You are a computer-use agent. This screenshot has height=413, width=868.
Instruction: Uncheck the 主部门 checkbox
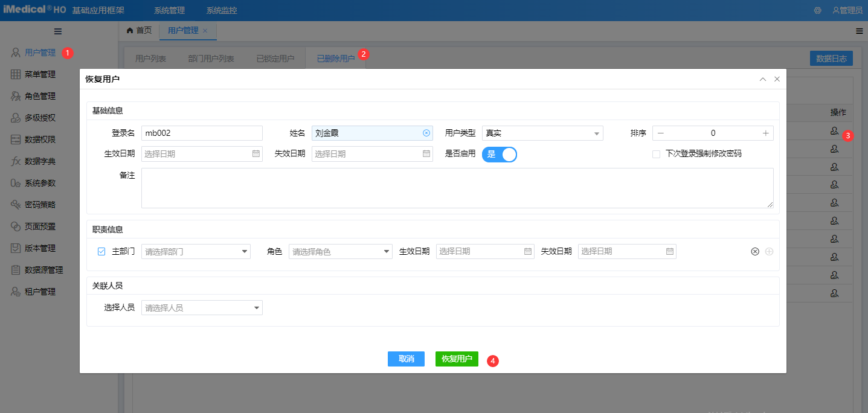click(101, 251)
